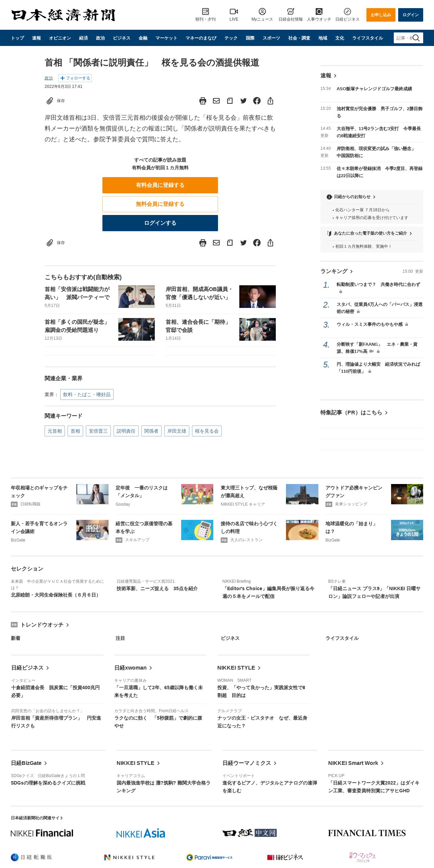This screenshot has width=434, height=868.
Task: Click the lower email share icon
Action: 216,243
